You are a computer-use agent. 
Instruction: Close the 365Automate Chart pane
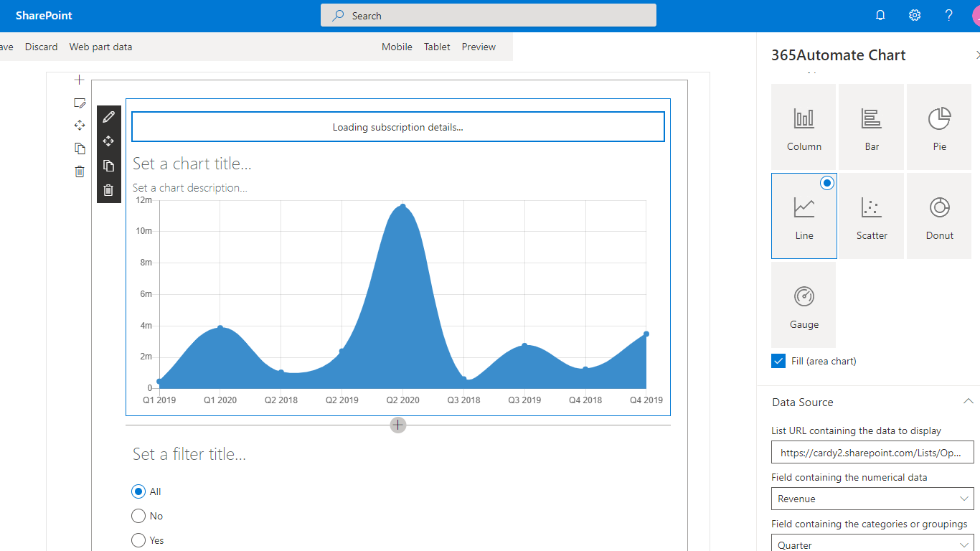pos(977,55)
